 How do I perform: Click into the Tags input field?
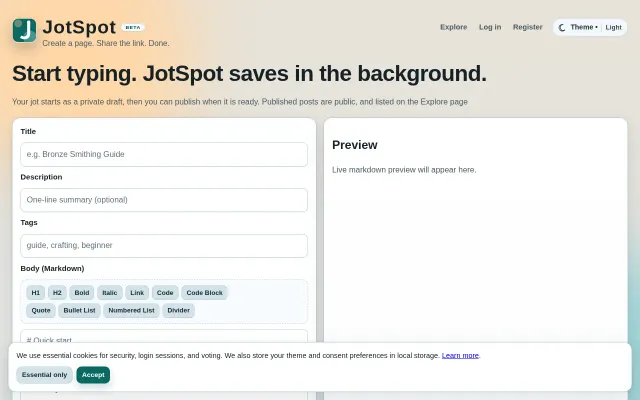click(x=164, y=246)
